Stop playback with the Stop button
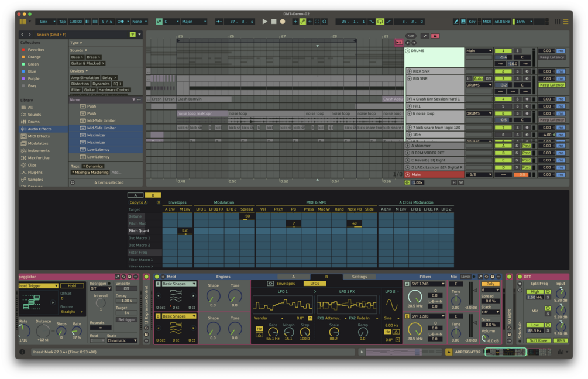This screenshot has width=588, height=379. [x=274, y=22]
